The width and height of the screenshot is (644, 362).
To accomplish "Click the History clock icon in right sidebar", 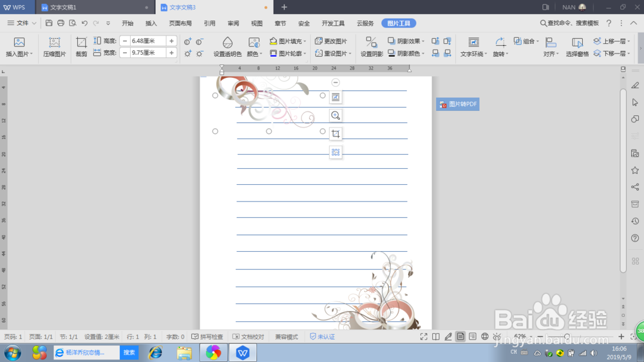I will (x=635, y=221).
